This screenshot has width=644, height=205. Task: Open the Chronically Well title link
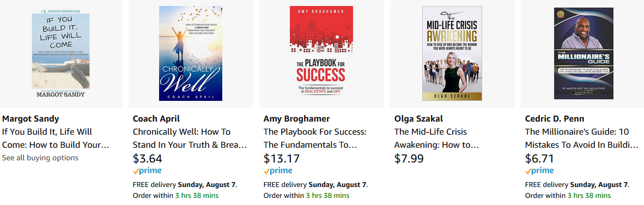pyautogui.click(x=190, y=138)
